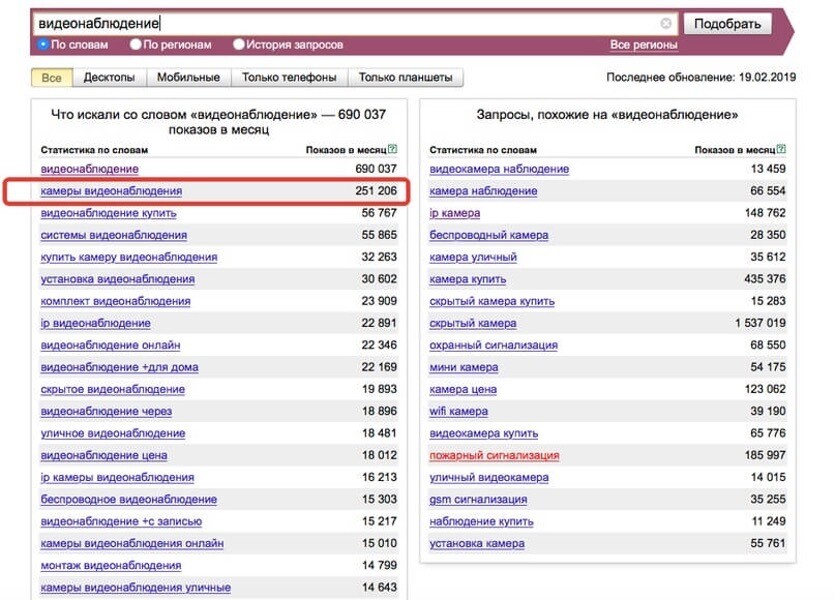Follow the 'ip камера' similar query link
The image size is (836, 600).
pos(455,213)
